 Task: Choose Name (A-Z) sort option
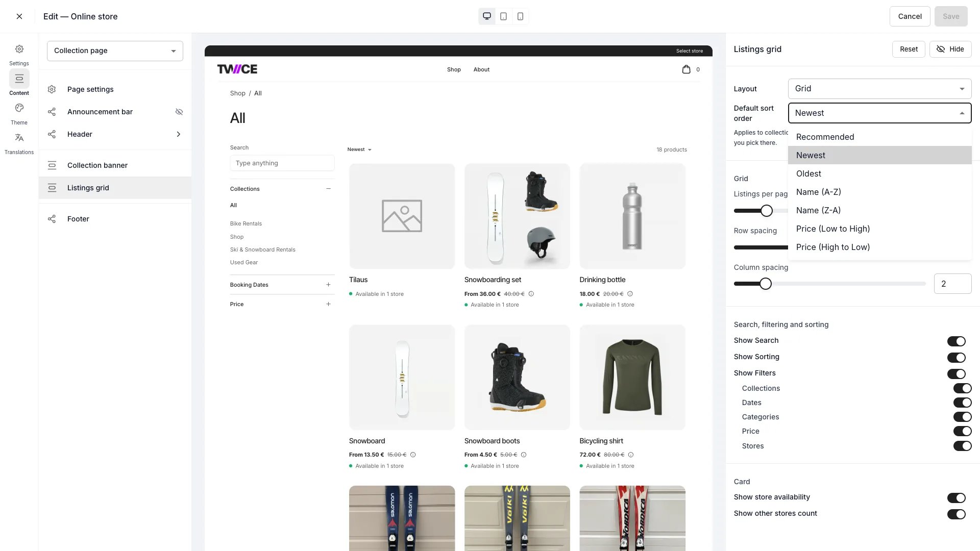879,192
